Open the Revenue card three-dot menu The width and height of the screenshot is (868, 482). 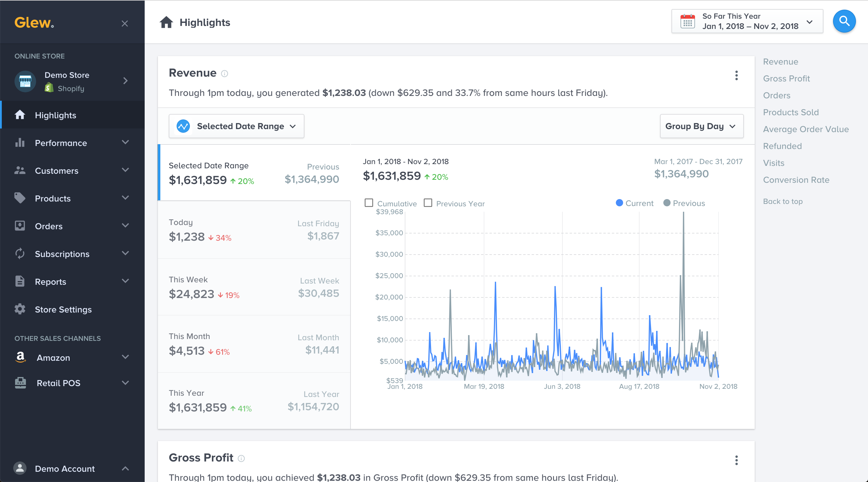point(736,75)
